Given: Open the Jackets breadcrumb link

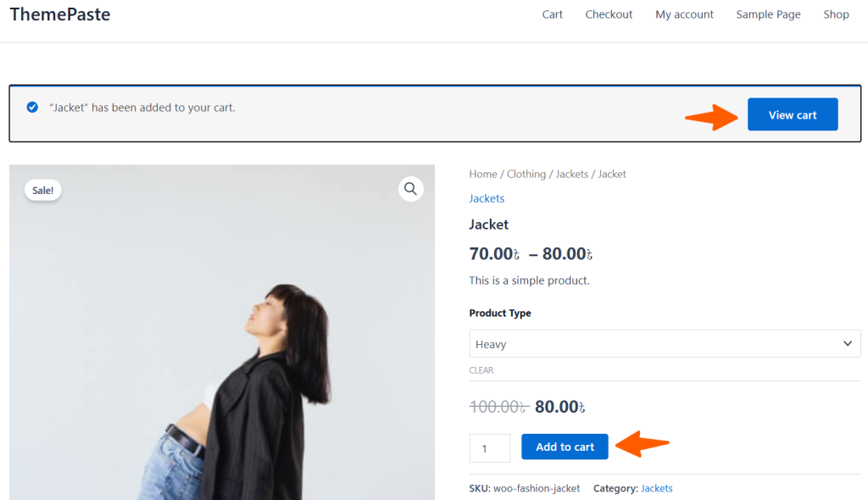Looking at the screenshot, I should coord(572,174).
